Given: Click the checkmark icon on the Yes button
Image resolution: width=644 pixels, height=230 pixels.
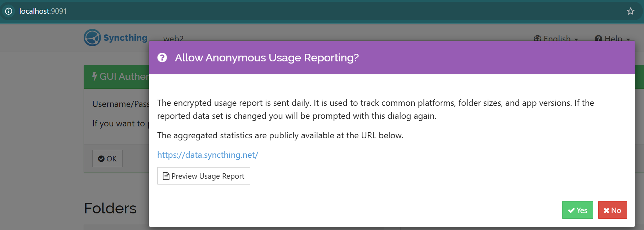Looking at the screenshot, I should coord(571,211).
